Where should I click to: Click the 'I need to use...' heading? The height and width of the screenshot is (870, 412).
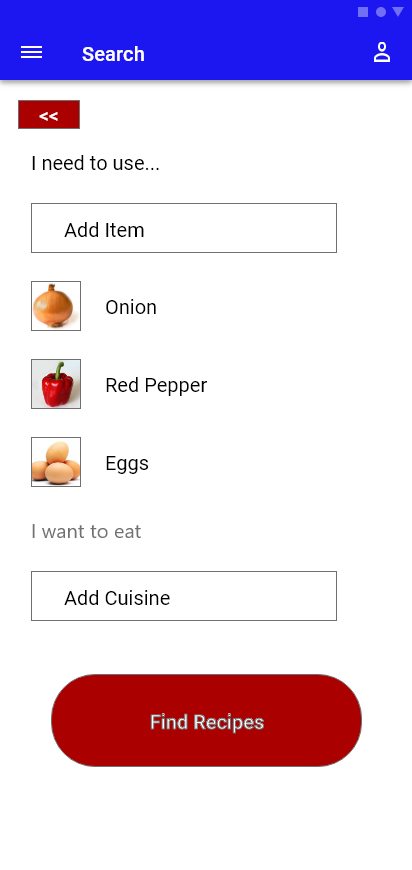point(95,163)
